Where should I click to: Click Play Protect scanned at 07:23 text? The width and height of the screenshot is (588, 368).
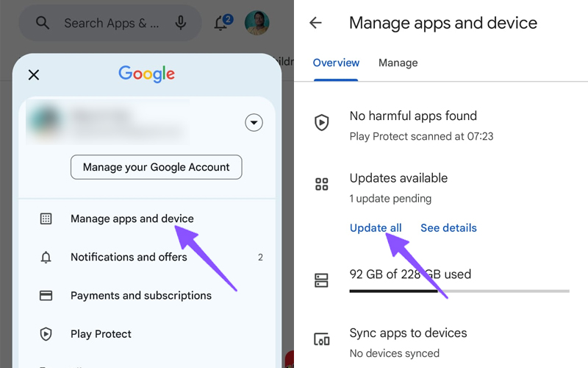click(x=421, y=136)
